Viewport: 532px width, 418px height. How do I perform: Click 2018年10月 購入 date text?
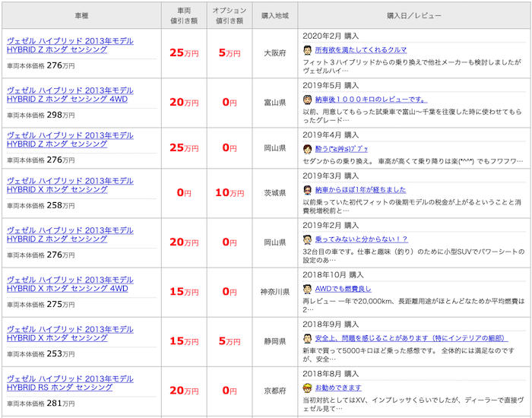[x=333, y=275]
